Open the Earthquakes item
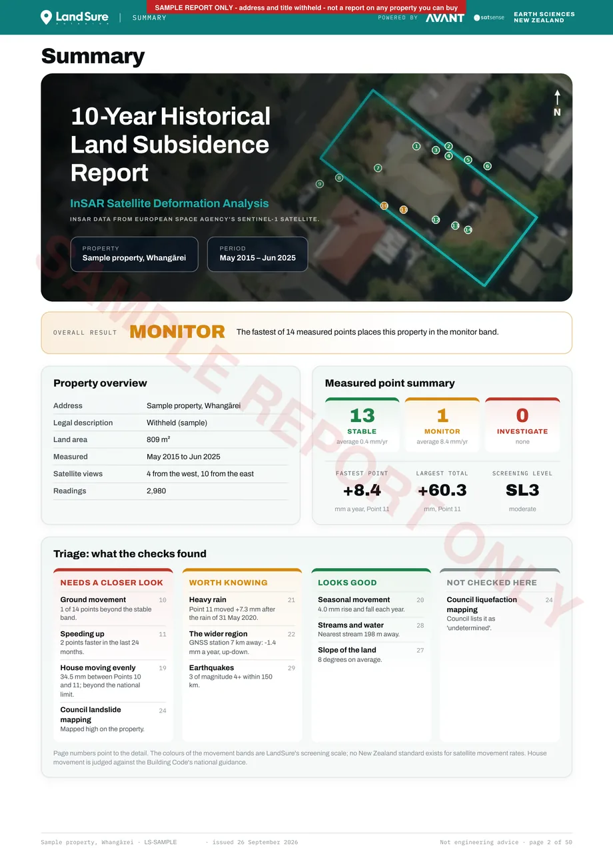The width and height of the screenshot is (613, 868). 242,676
